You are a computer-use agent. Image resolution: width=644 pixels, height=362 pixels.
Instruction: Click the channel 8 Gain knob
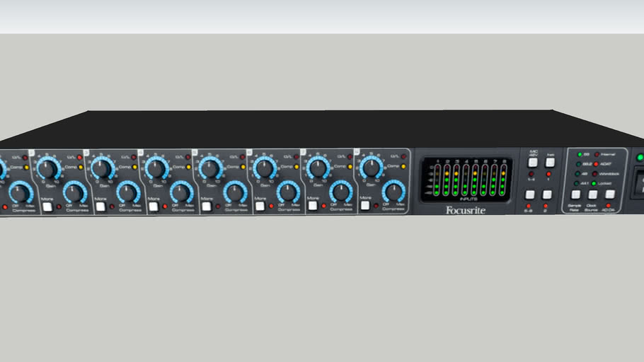click(x=371, y=168)
